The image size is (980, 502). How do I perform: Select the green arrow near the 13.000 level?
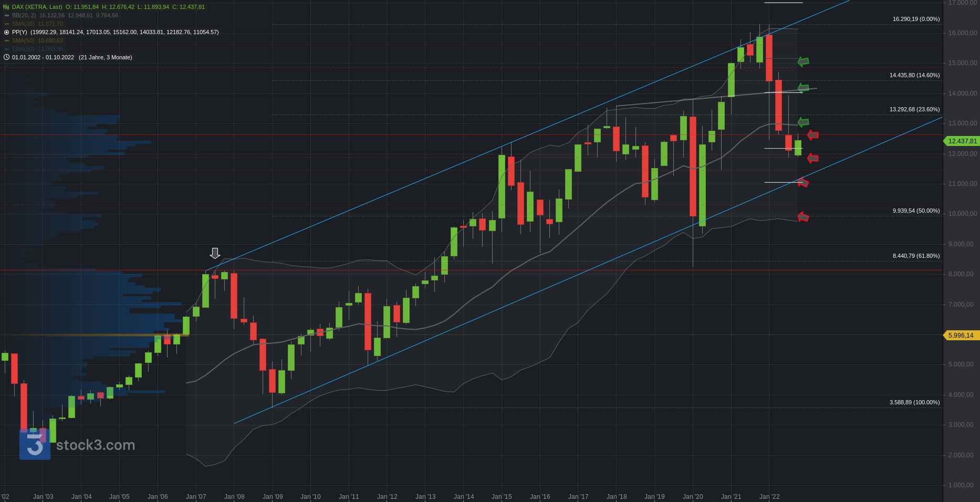[x=803, y=122]
